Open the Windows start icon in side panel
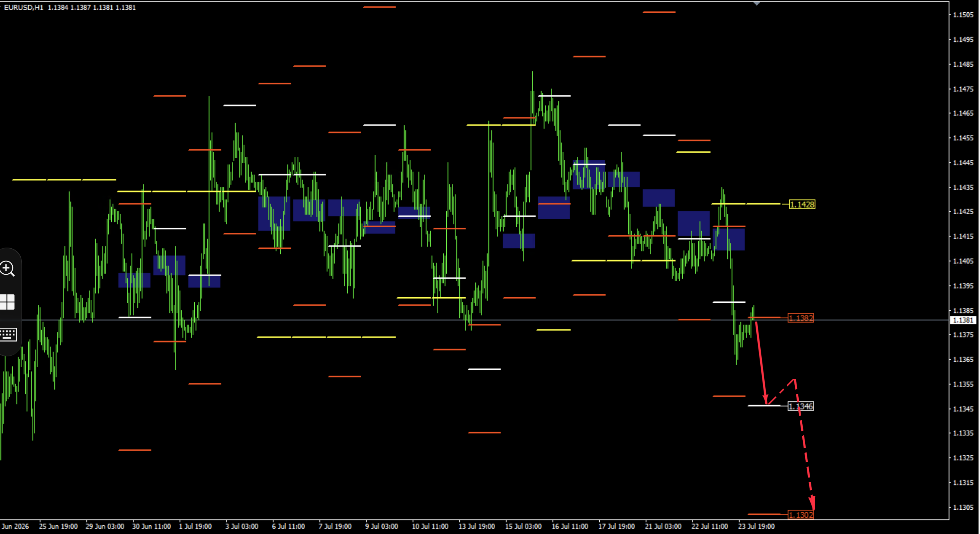980x534 pixels. pyautogui.click(x=7, y=302)
